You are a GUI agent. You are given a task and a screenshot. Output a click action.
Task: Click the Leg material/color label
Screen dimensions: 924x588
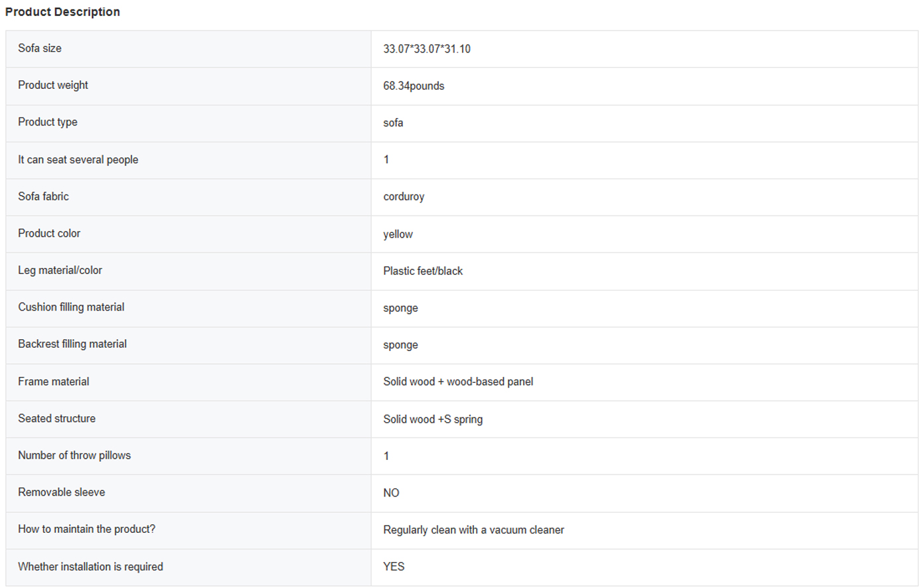click(x=60, y=270)
